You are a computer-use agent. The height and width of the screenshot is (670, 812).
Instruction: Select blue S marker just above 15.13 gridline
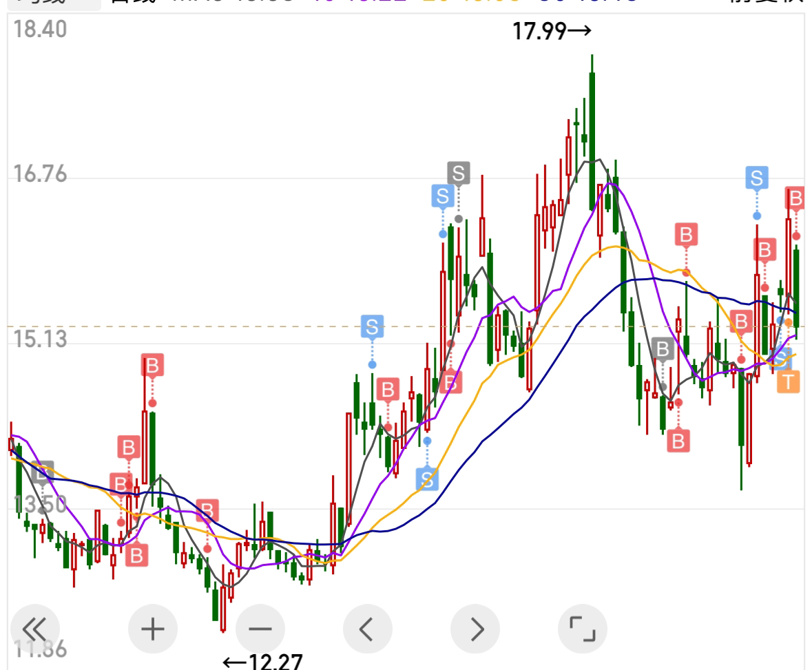click(x=373, y=326)
